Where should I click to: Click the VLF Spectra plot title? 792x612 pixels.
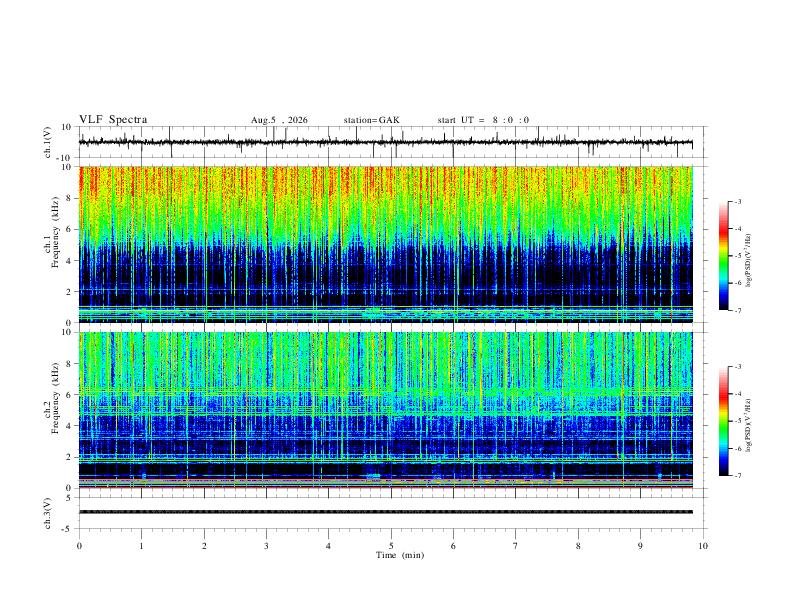113,119
